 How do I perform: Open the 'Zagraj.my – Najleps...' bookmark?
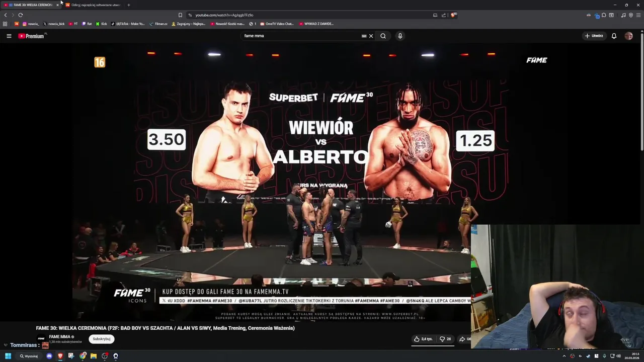(x=189, y=24)
